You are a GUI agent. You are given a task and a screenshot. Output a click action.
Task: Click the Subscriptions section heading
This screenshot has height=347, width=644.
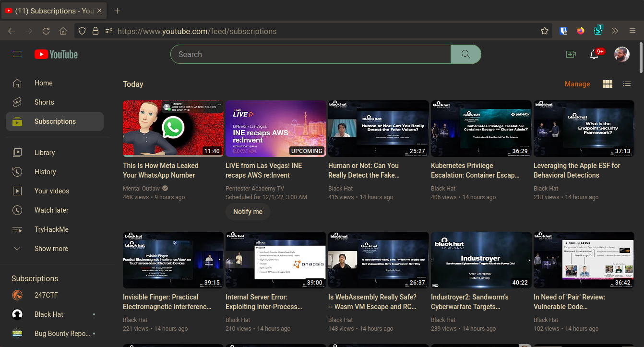pyautogui.click(x=35, y=278)
